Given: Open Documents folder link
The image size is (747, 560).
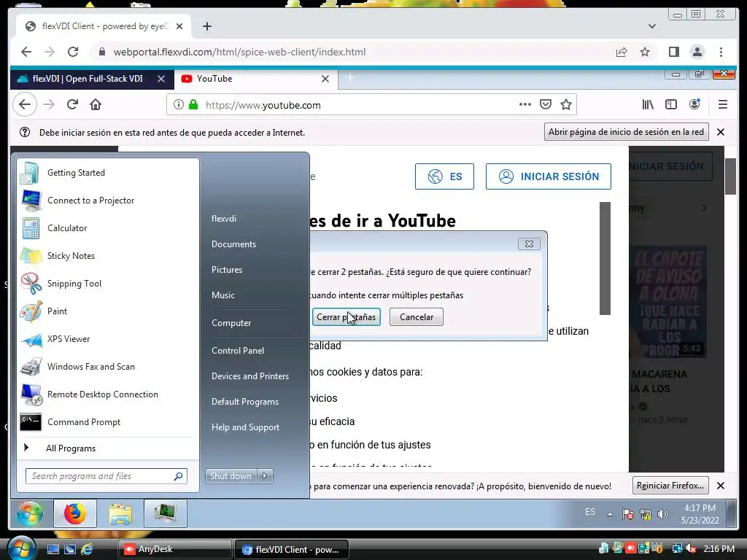Looking at the screenshot, I should click(233, 244).
